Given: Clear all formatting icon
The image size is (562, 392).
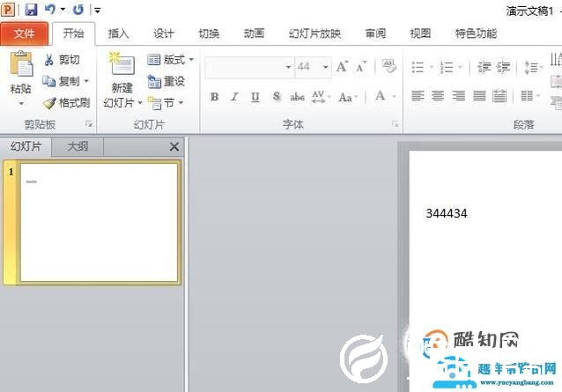Looking at the screenshot, I should coord(388,66).
